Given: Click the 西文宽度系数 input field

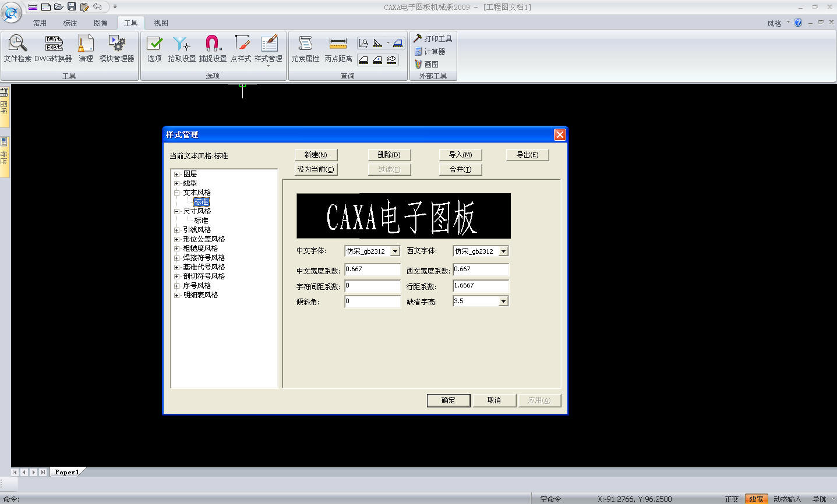Looking at the screenshot, I should [481, 270].
